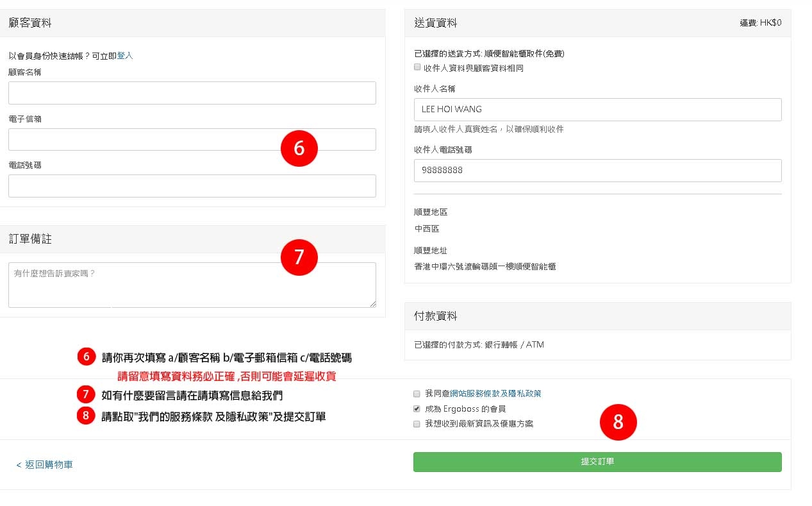Open the 網站服務條款及隱私政策 link
The height and width of the screenshot is (506, 812).
click(x=500, y=394)
